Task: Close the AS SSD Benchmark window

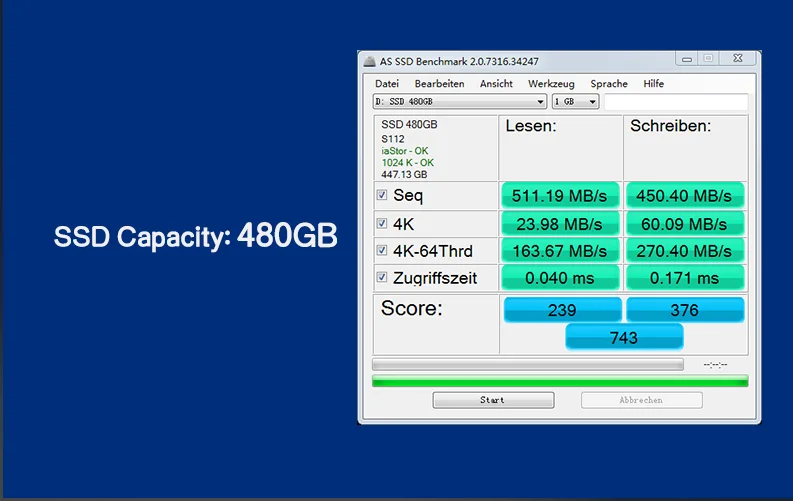Action: click(x=738, y=59)
